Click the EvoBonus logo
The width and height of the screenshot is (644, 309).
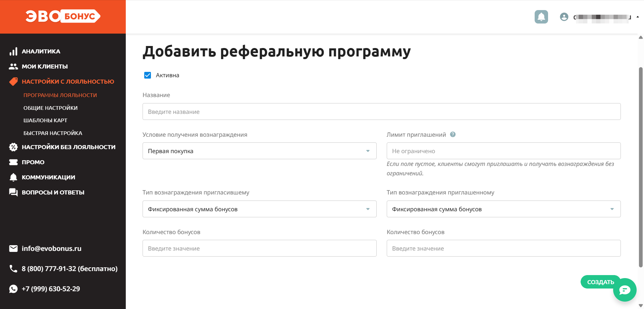pyautogui.click(x=63, y=16)
